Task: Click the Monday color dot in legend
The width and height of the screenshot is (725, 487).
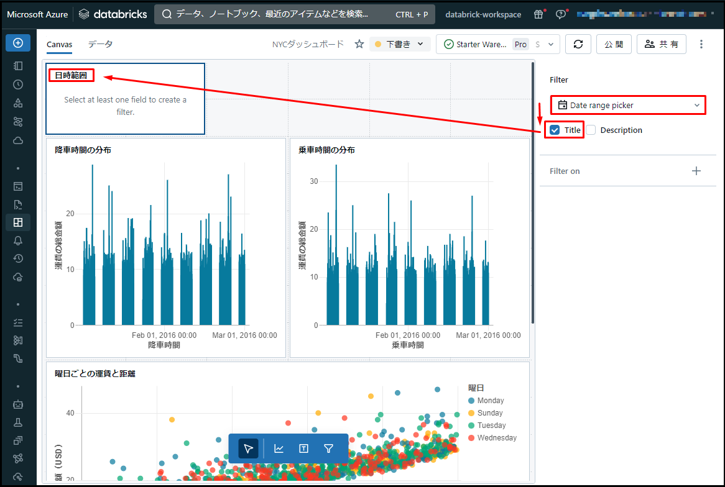Action: tap(472, 400)
